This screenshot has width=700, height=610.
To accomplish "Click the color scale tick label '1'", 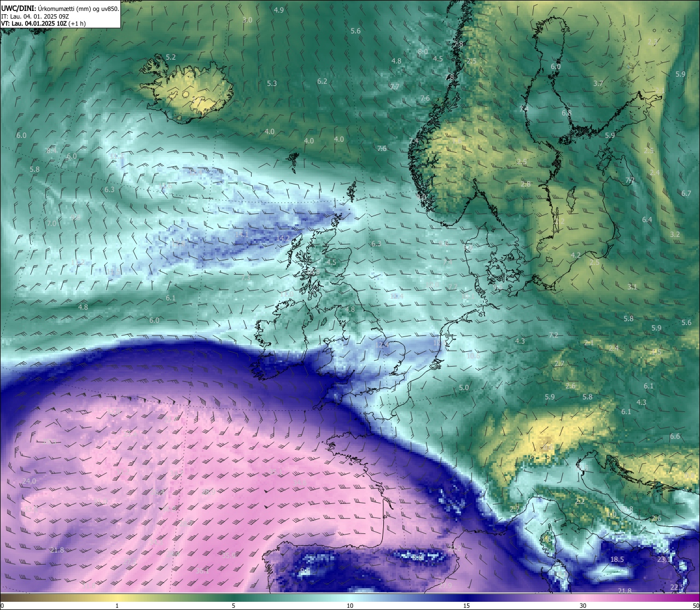I will click(117, 606).
